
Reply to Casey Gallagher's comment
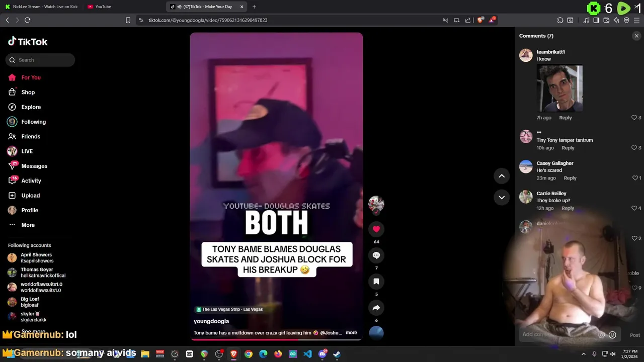click(570, 178)
